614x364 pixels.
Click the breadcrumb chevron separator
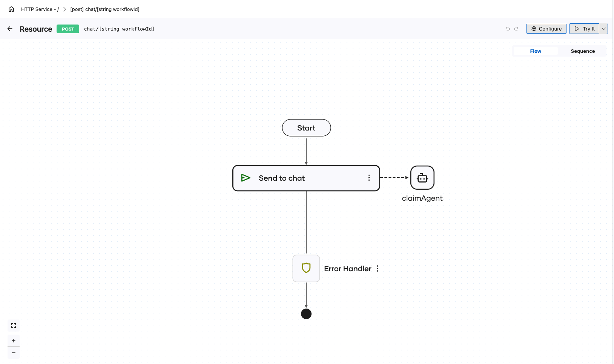point(64,9)
